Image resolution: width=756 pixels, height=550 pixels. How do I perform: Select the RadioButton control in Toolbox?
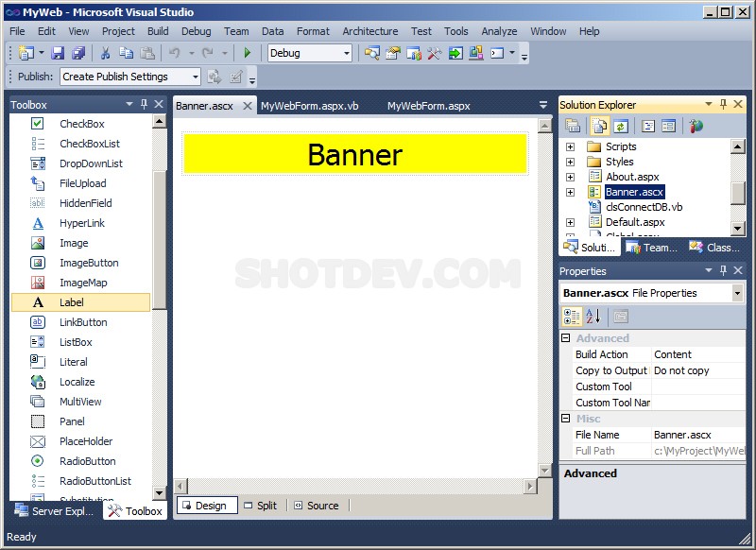click(87, 461)
